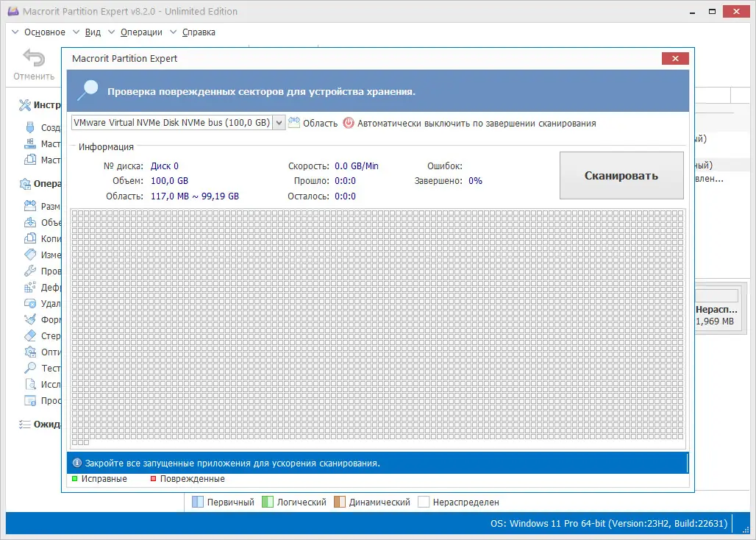Click the Разм... resize partition icon
Viewport: 756px width, 540px height.
point(30,206)
